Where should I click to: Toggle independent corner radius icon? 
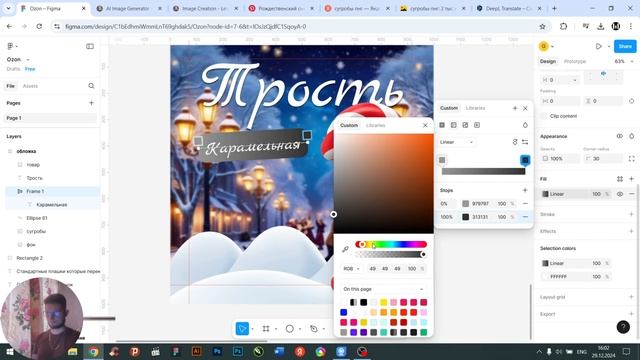tap(631, 158)
